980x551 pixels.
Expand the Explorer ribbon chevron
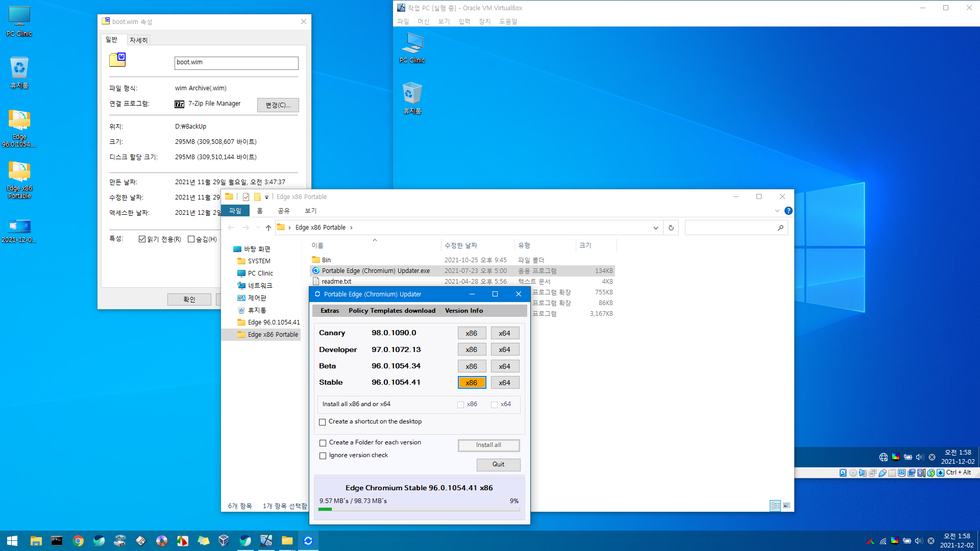click(777, 211)
